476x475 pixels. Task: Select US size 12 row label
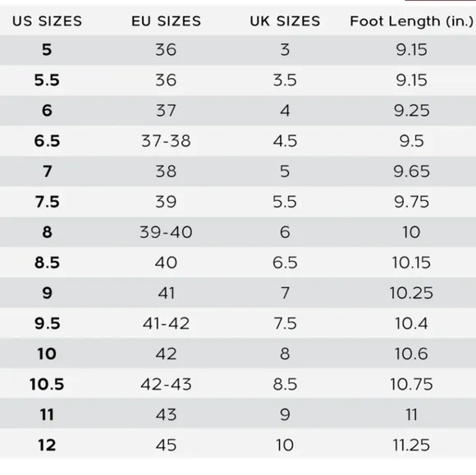[x=47, y=445]
